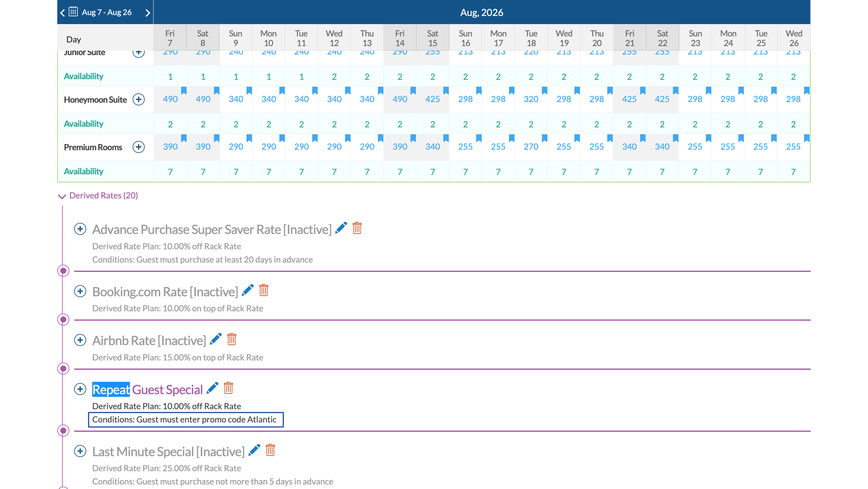Click bookmark flag on Honeymoon Suite Fri 7
This screenshot has height=489, width=868.
[x=184, y=91]
